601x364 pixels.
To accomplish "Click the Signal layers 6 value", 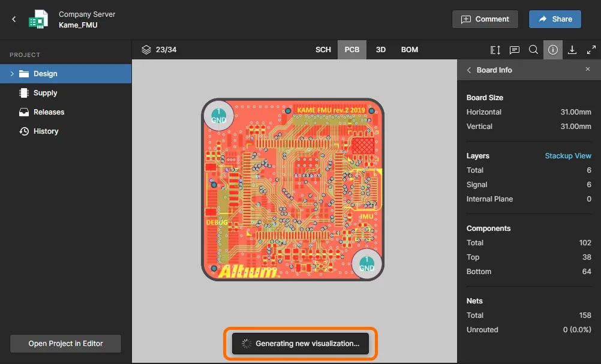I will pos(589,185).
